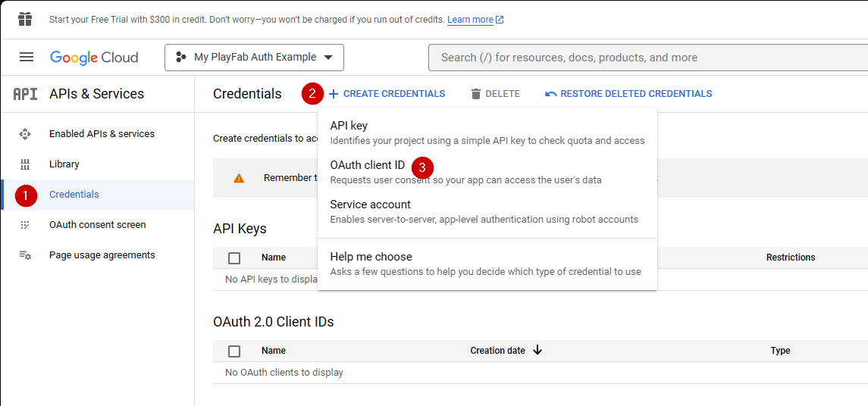Click the Credentials page title
Image resolution: width=868 pixels, height=406 pixels.
coord(247,94)
